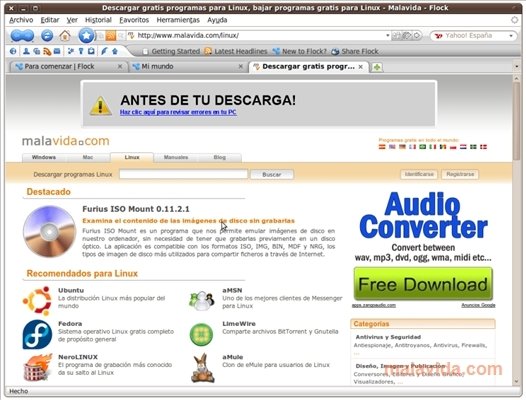Open the Media Bar icon
Viewport: 526px width, 400px height.
pyautogui.click(x=37, y=51)
